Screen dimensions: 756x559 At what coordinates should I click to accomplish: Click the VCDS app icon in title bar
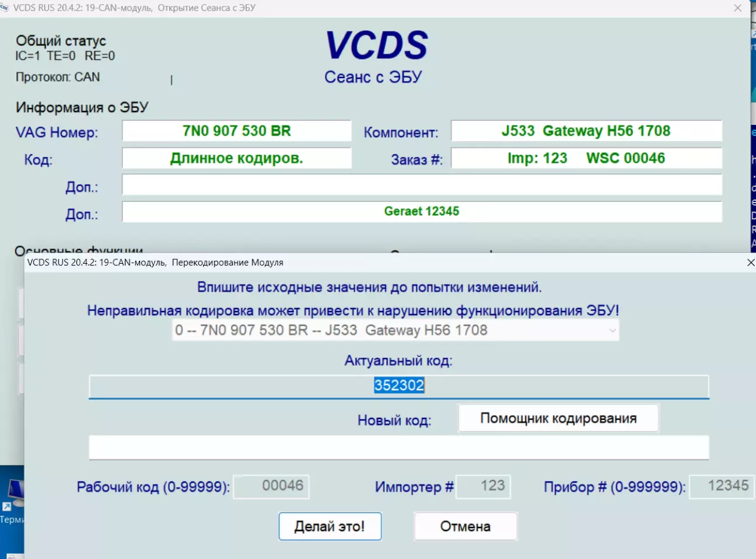(5, 8)
